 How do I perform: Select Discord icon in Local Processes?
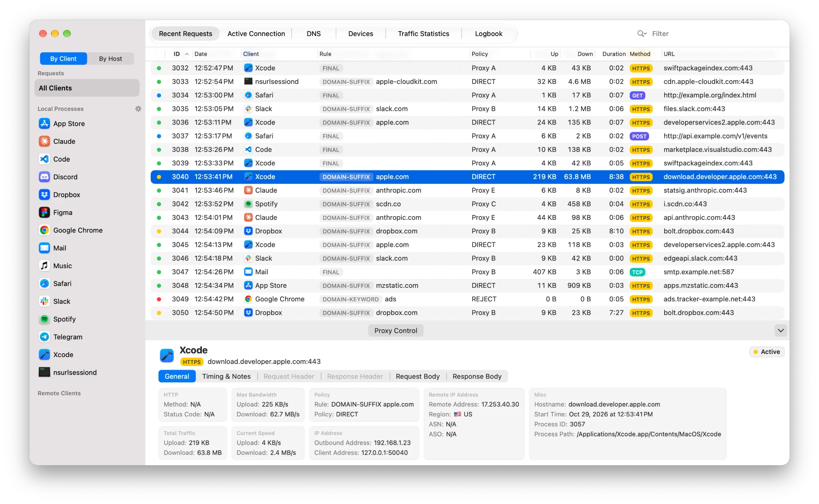(44, 177)
